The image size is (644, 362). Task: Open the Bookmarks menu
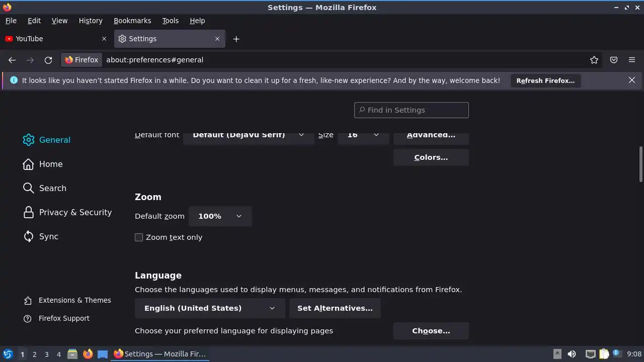click(x=132, y=21)
